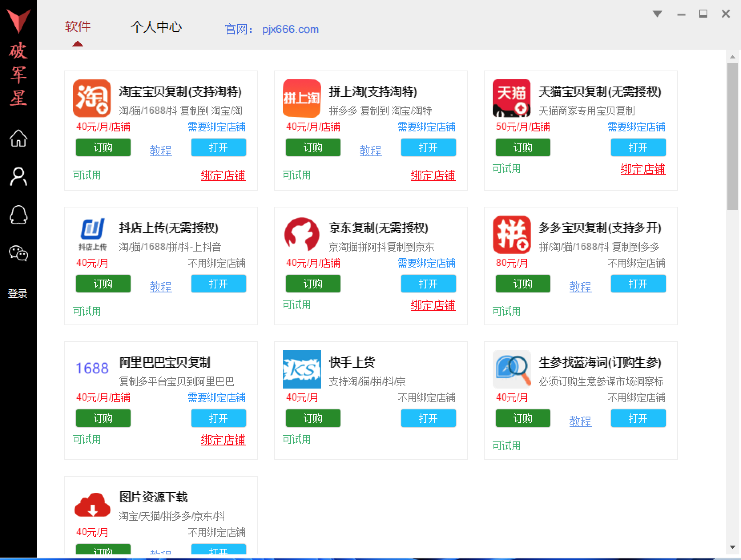Image resolution: width=741 pixels, height=560 pixels.
Task: Click the 天猫 Tmall app icon
Action: point(511,98)
